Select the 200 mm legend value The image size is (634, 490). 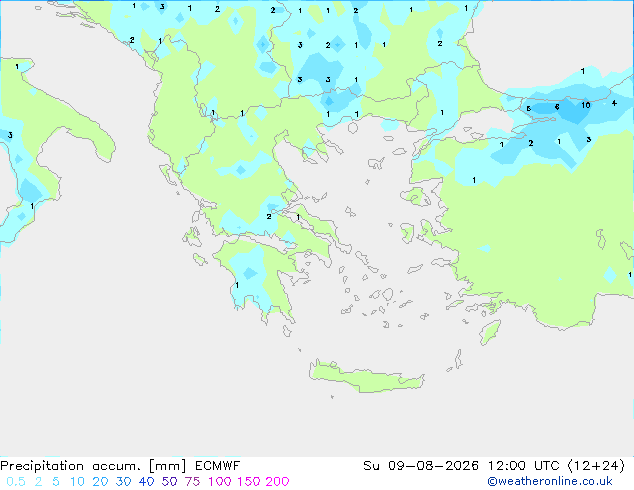coord(277,482)
